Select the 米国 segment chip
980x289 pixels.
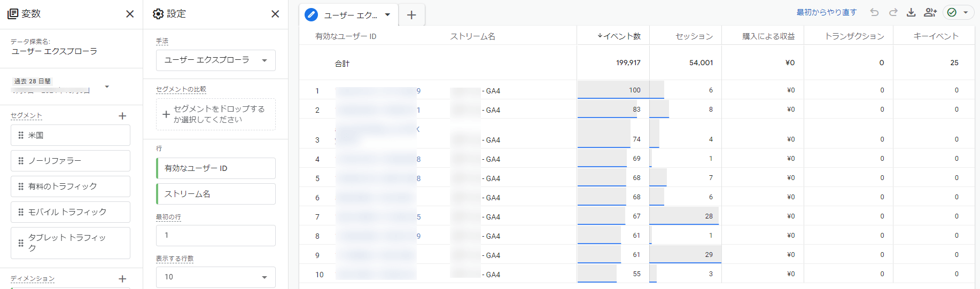(70, 135)
